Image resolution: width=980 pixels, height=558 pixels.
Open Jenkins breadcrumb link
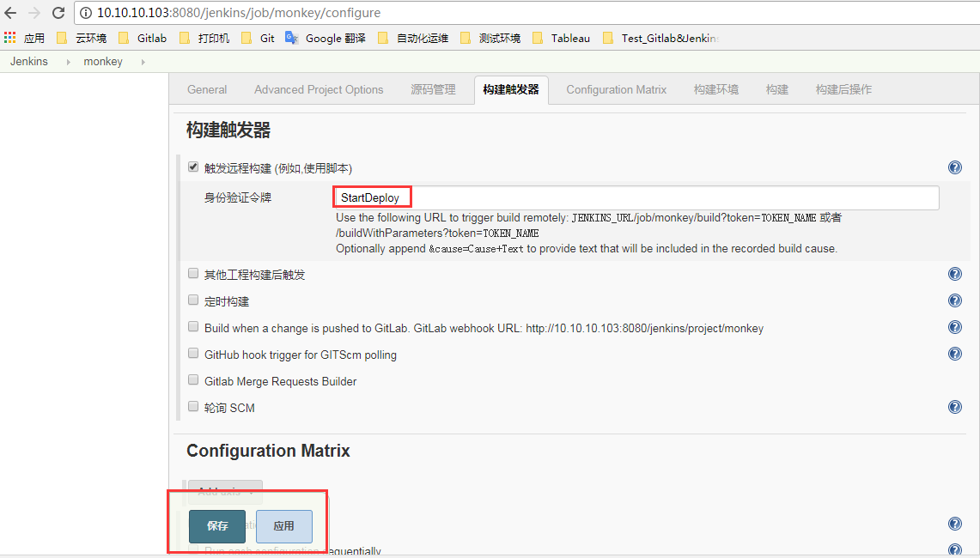(x=28, y=61)
